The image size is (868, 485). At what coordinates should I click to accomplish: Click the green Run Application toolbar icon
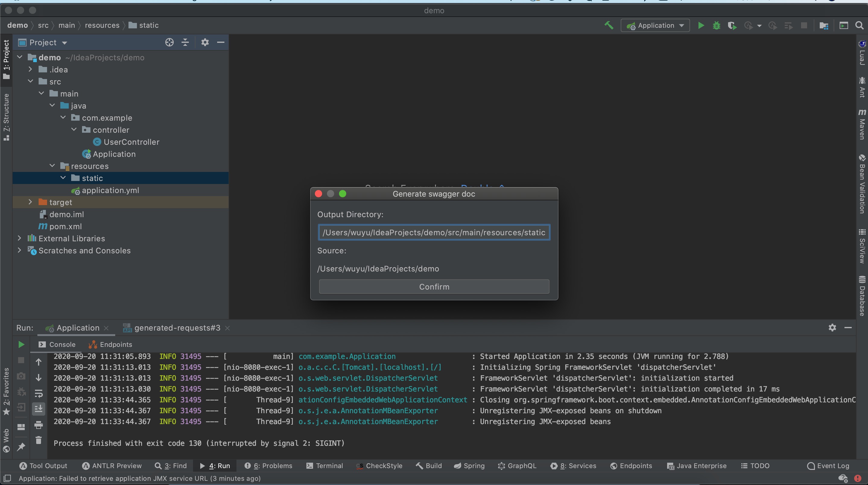[x=701, y=26]
